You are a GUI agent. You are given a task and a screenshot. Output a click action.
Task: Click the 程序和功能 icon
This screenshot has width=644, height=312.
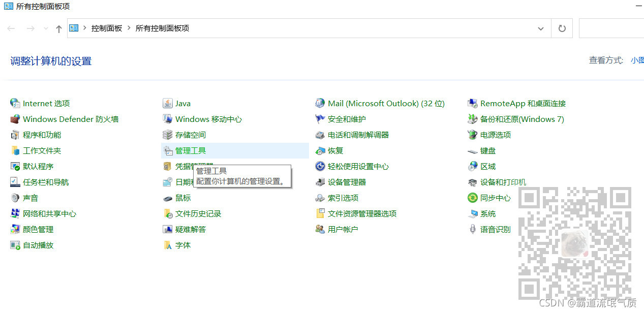point(15,135)
